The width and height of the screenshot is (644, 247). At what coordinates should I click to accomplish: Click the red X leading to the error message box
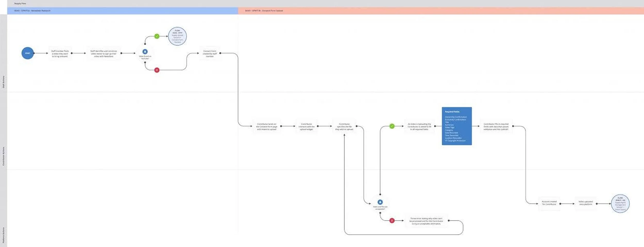(392, 220)
